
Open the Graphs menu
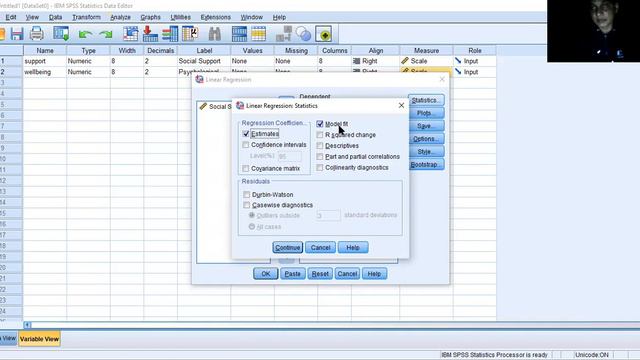pos(150,17)
